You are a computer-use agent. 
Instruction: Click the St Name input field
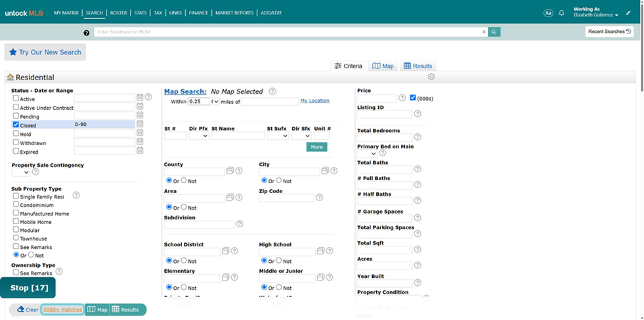pyautogui.click(x=238, y=136)
